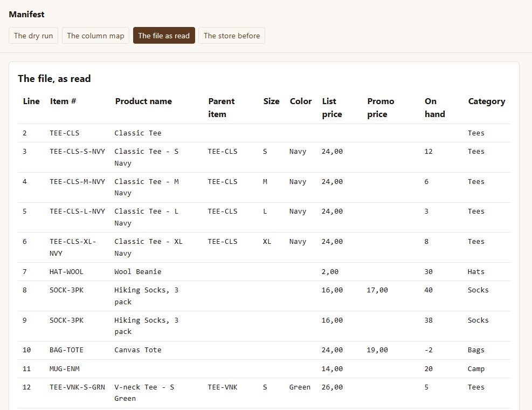Click the promo price 17,00

pyautogui.click(x=377, y=290)
